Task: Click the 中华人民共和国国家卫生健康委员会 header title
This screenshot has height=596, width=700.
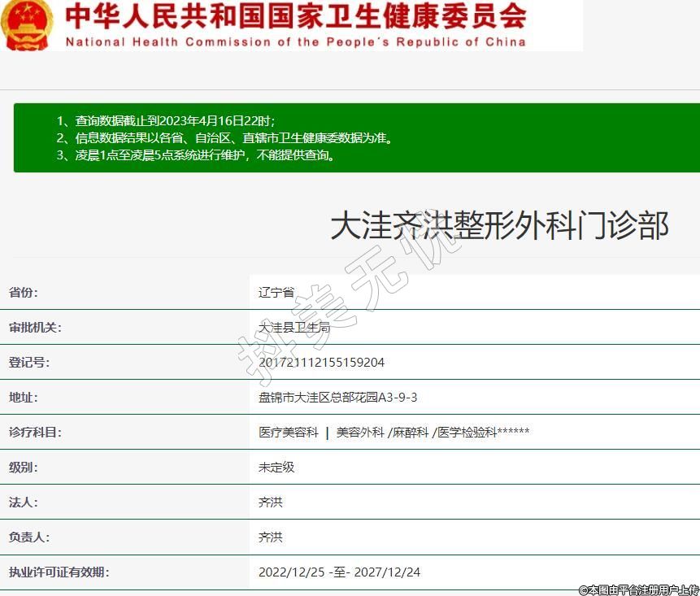Action: pos(295,17)
